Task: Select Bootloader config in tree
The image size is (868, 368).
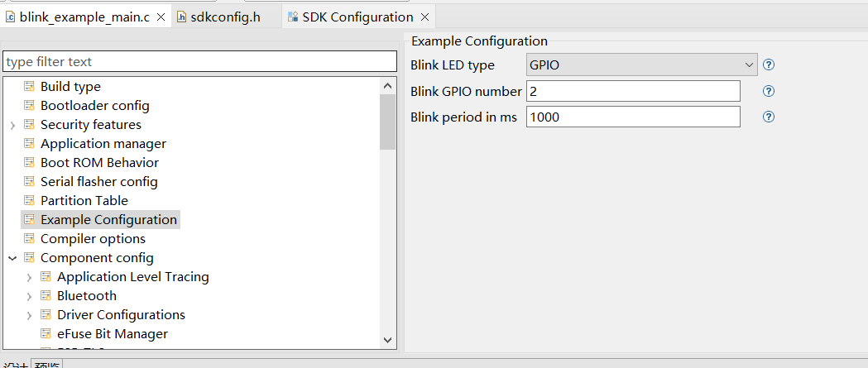Action: 94,106
